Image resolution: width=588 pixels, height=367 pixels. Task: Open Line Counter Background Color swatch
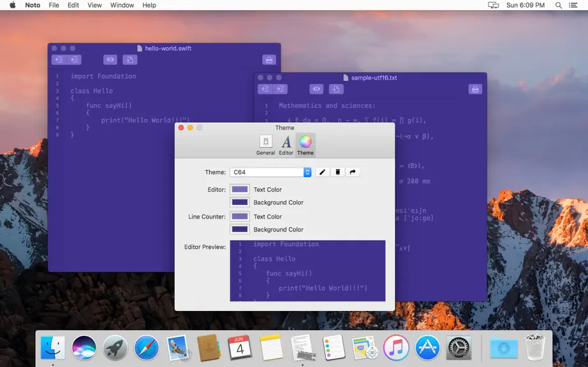[x=240, y=229]
